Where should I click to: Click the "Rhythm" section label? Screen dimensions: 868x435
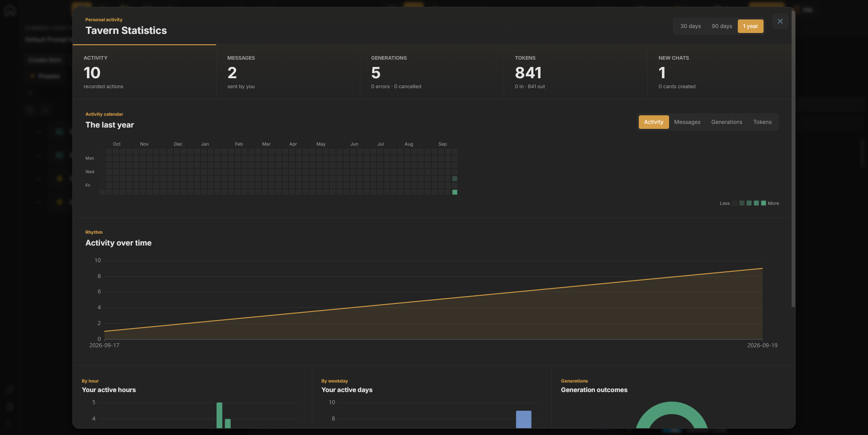click(94, 232)
